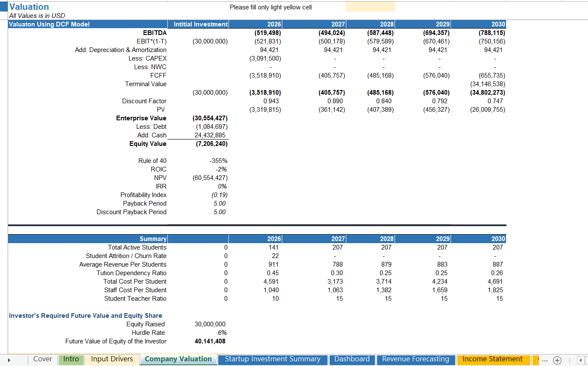Switch to the Revenue Forecasting sheet
Screen dimensions: 588x366
415,360
